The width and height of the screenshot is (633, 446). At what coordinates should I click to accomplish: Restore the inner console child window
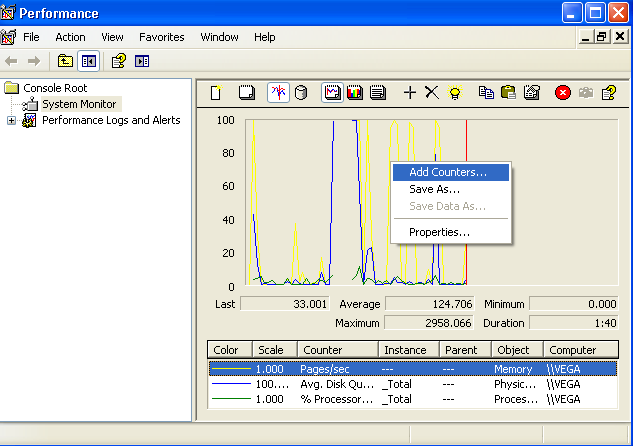(601, 37)
